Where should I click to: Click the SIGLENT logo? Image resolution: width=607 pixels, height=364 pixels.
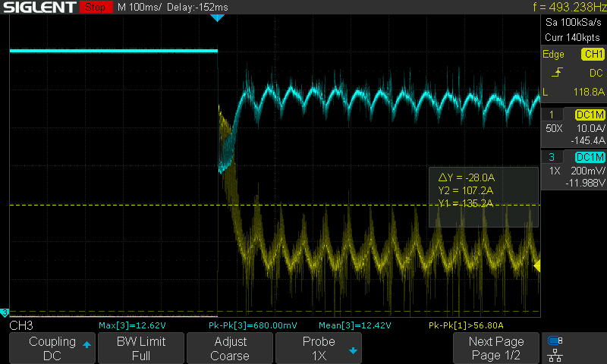(x=39, y=7)
